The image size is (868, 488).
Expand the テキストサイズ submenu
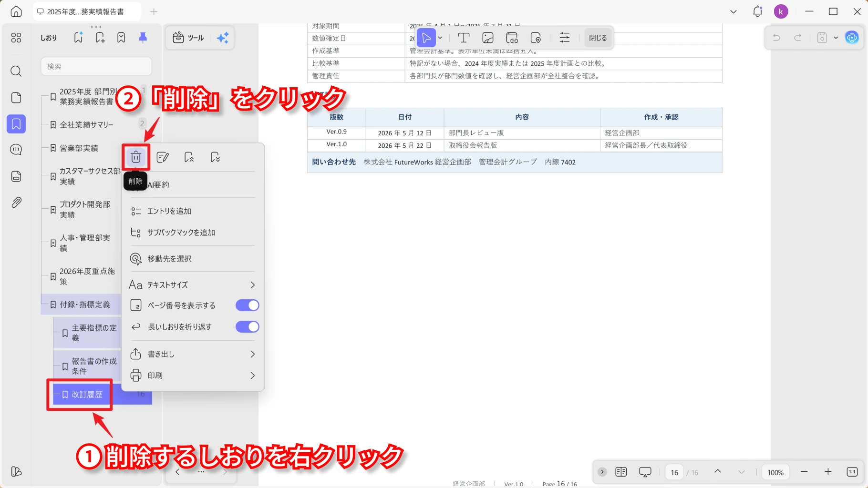[x=193, y=285]
